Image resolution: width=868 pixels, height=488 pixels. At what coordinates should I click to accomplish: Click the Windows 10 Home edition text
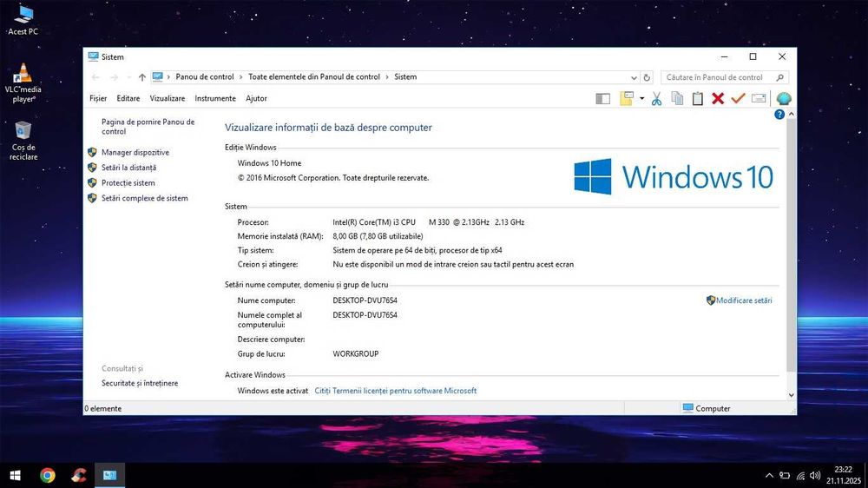click(x=269, y=163)
